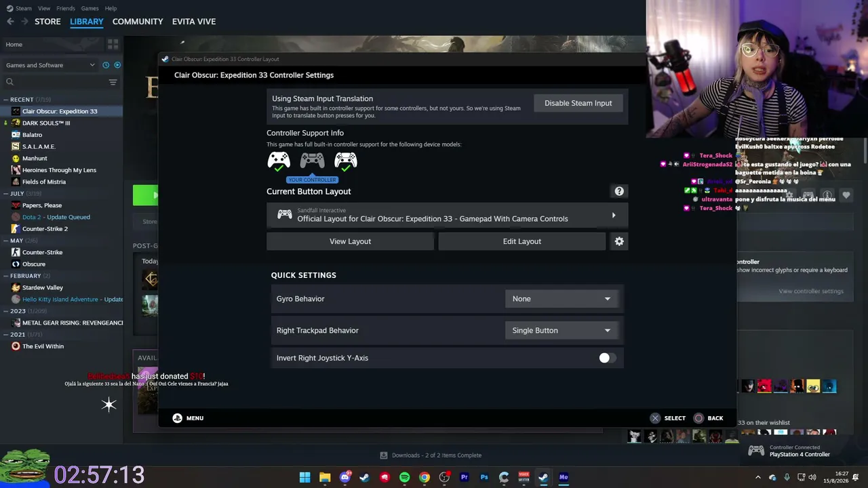Click the cross SELECT button glyph
This screenshot has height=488, width=868.
[655, 418]
